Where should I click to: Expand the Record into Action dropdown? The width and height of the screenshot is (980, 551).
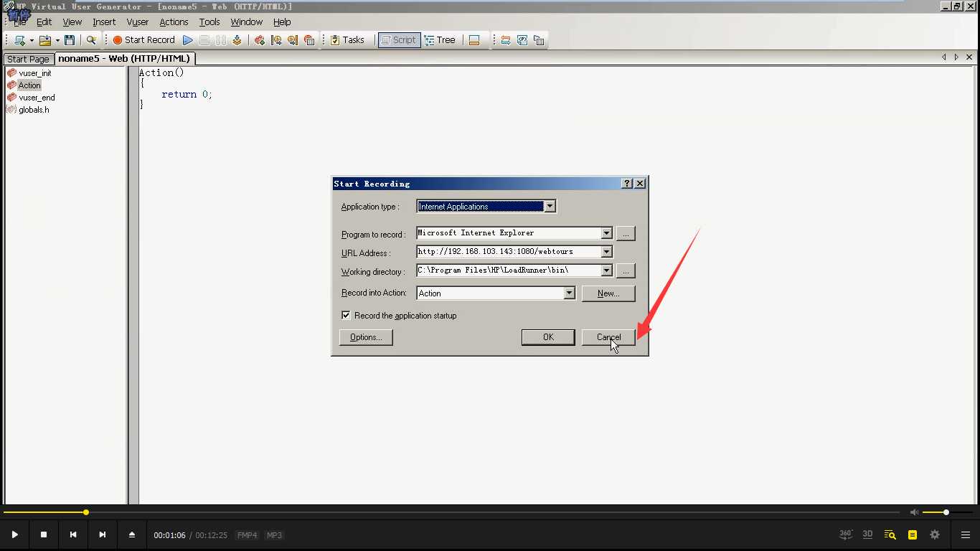pyautogui.click(x=569, y=293)
